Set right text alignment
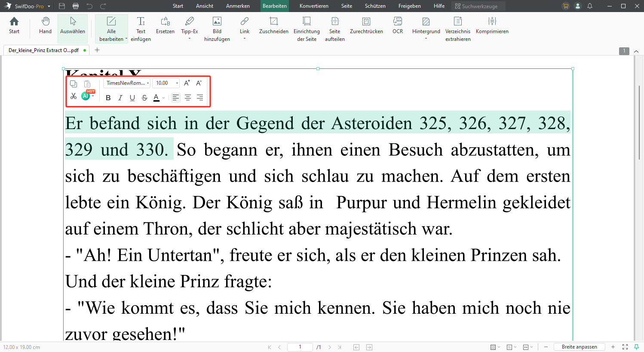 pos(200,98)
